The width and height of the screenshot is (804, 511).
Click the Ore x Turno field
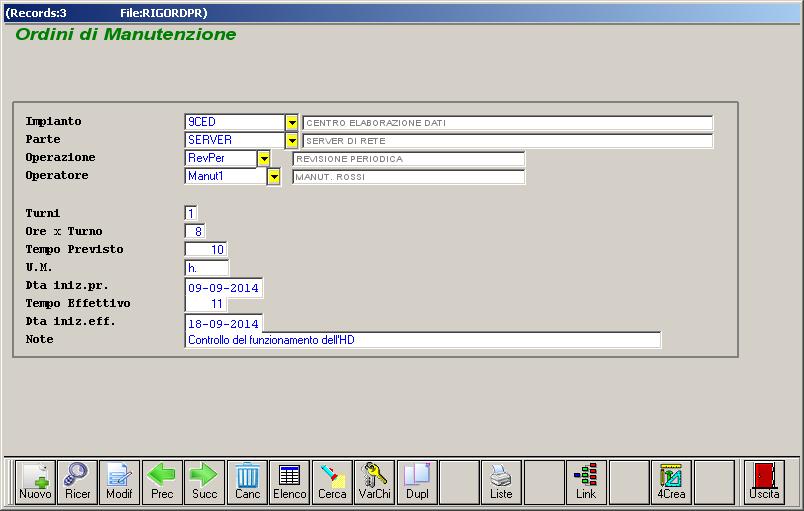tap(195, 231)
